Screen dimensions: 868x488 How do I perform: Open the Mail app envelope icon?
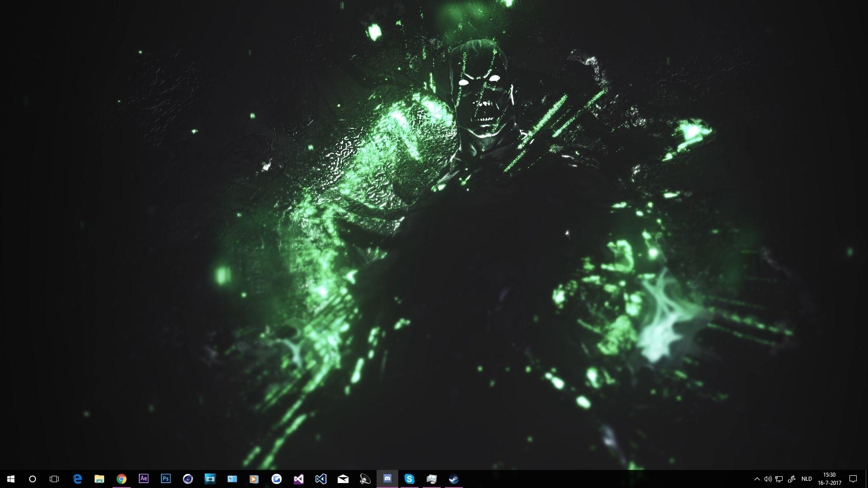[343, 479]
